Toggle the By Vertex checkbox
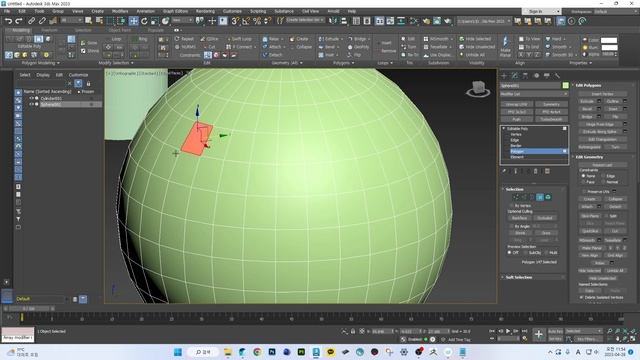 [511, 205]
